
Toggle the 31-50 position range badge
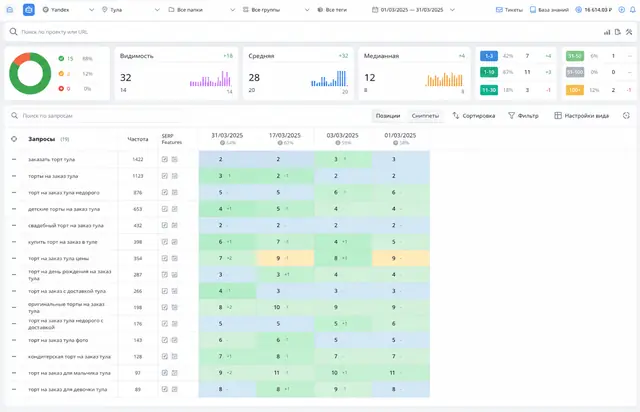click(575, 56)
